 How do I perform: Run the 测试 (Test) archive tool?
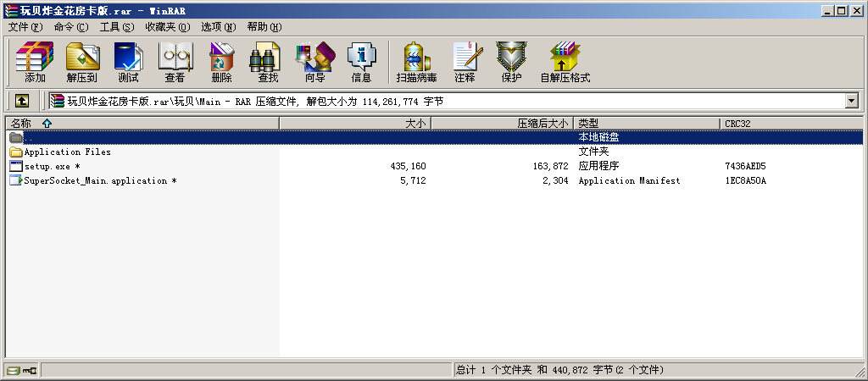(128, 62)
